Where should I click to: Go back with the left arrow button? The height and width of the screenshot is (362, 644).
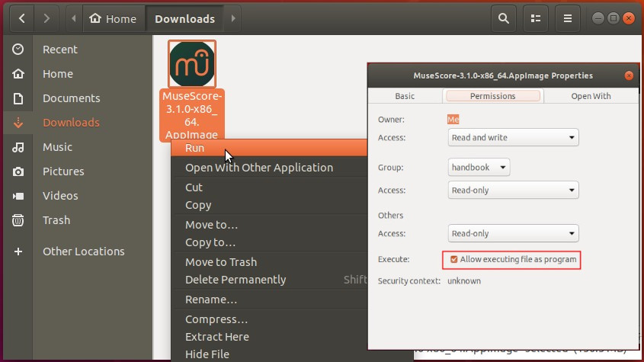(22, 18)
